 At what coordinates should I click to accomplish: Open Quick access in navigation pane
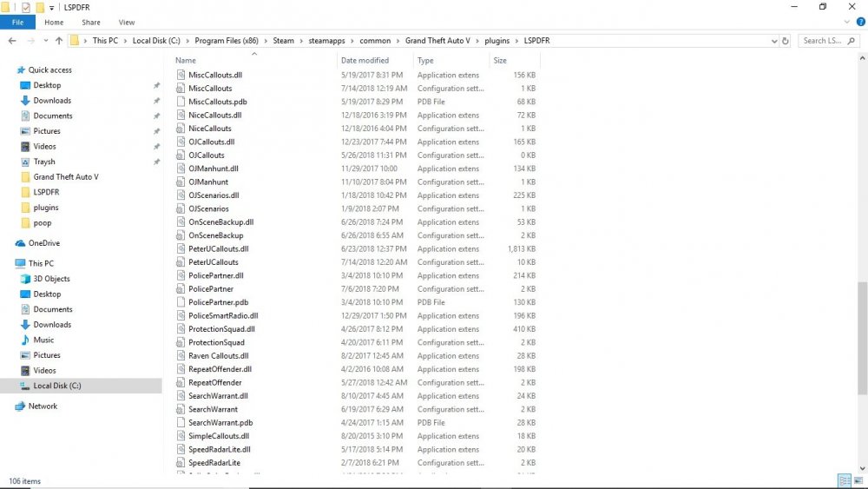tap(49, 69)
